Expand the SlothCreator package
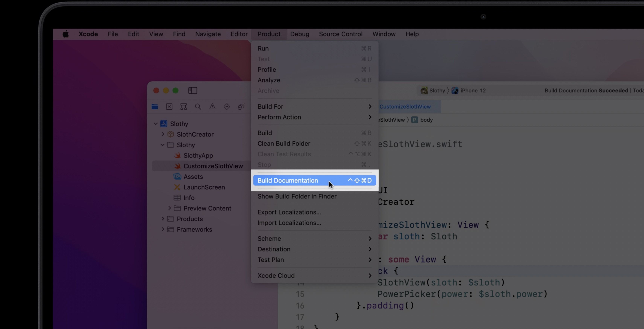644x329 pixels. coord(163,134)
